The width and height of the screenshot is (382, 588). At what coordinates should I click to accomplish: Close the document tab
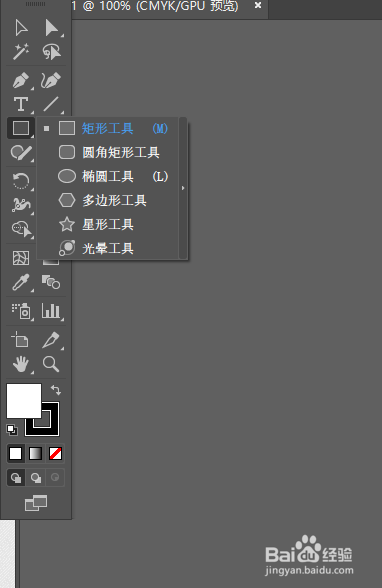pyautogui.click(x=258, y=5)
